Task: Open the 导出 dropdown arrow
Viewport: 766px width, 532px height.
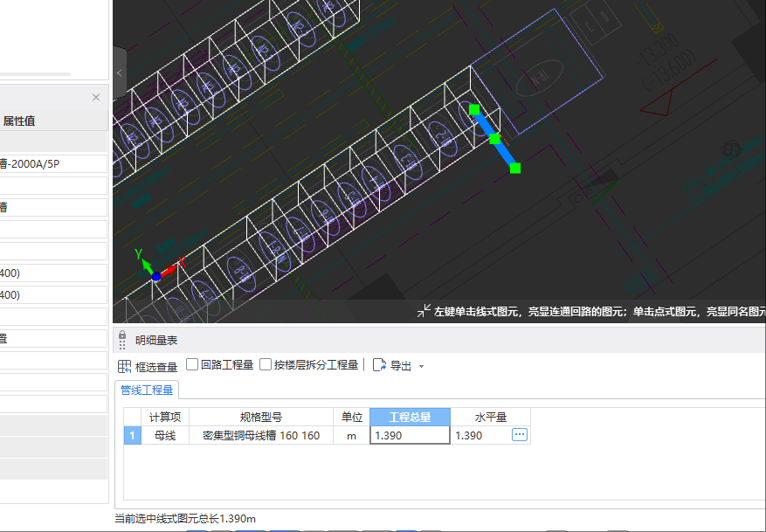Action: (421, 366)
